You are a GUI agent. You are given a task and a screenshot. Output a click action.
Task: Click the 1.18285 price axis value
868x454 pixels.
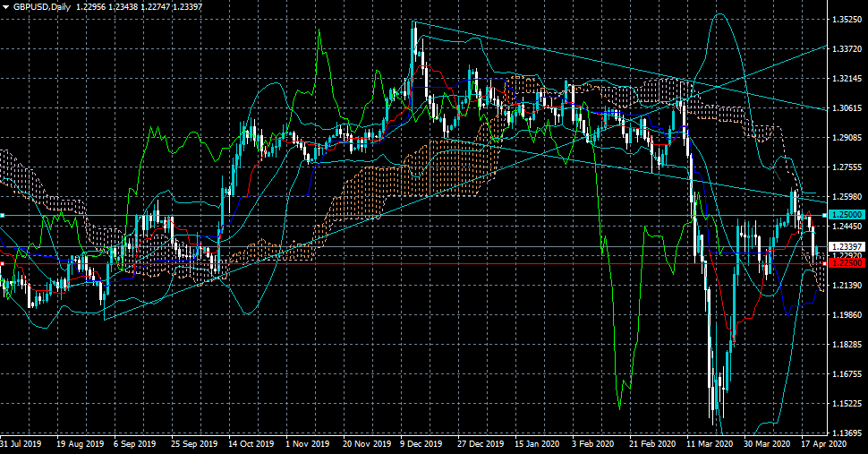[847, 345]
